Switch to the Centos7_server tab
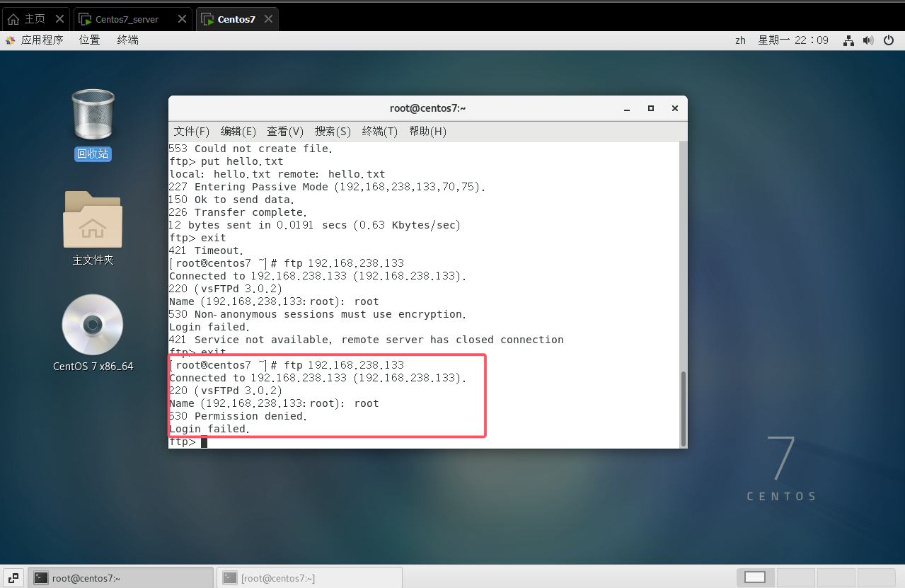This screenshot has height=588, width=905. coord(127,19)
